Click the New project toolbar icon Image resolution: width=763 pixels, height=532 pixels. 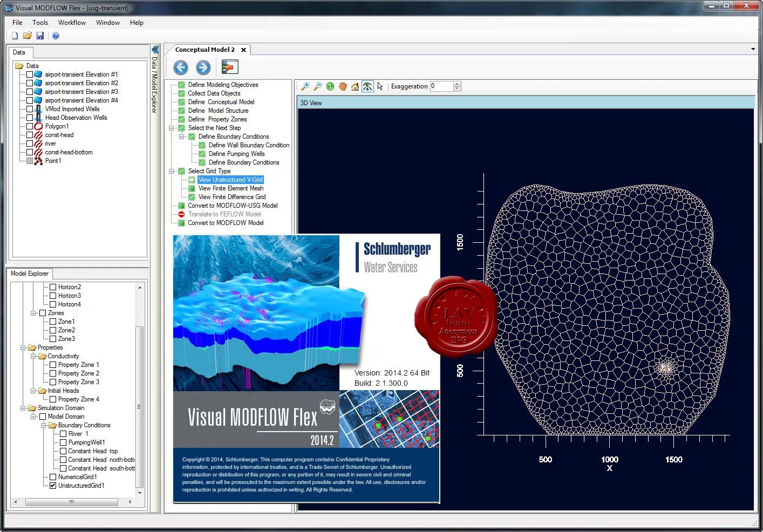pos(15,36)
